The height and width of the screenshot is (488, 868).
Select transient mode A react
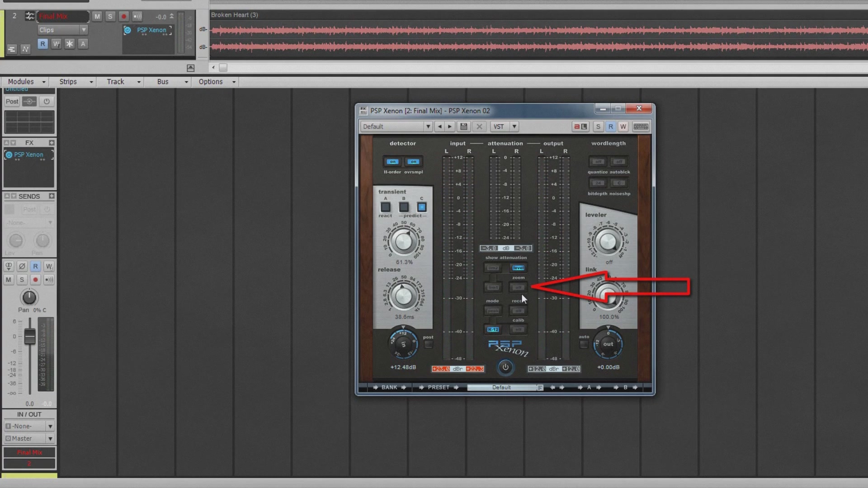pyautogui.click(x=386, y=207)
